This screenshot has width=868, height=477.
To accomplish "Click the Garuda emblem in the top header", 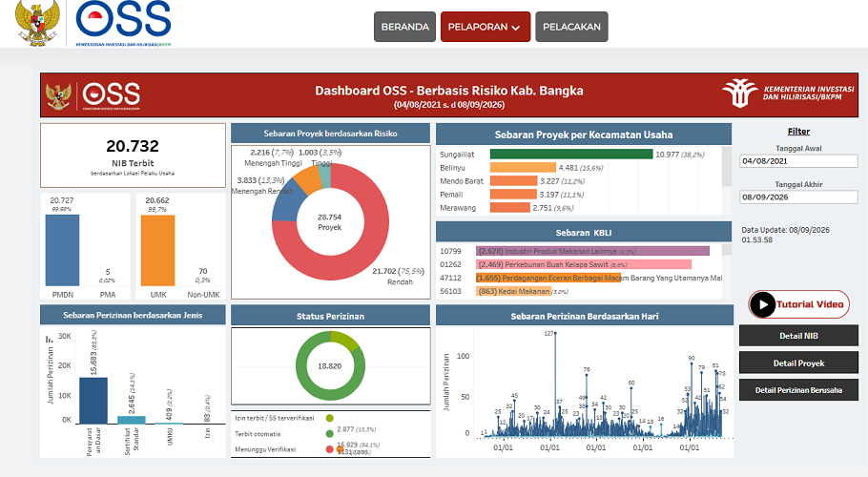I will click(37, 22).
